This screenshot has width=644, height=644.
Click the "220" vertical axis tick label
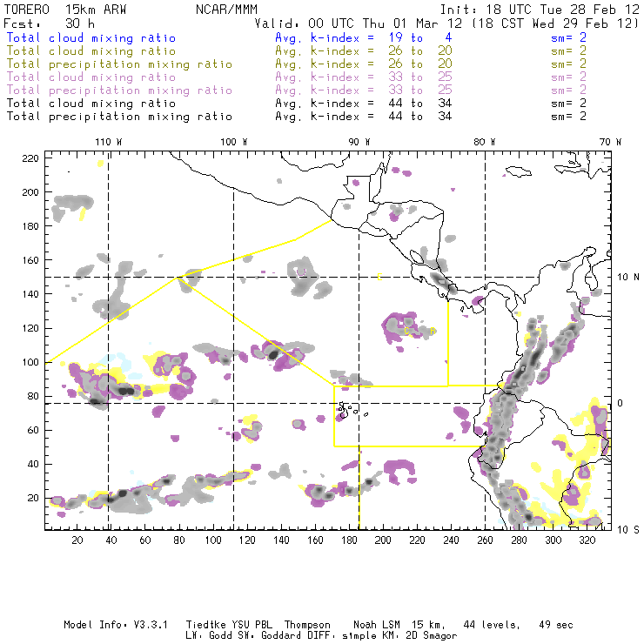click(x=30, y=158)
